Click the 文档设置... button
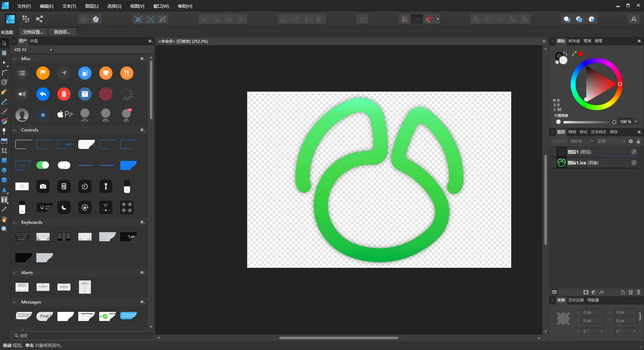Image resolution: width=644 pixels, height=350 pixels. point(33,32)
